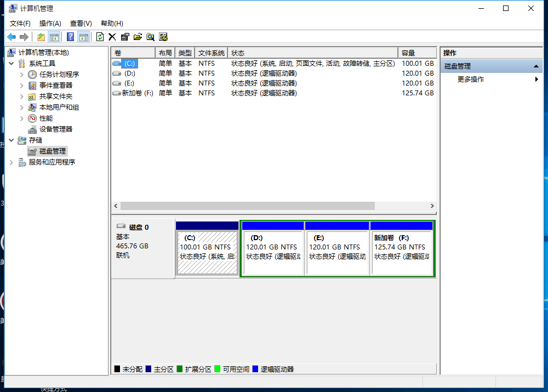This screenshot has width=548, height=392.
Task: Click the Refresh toolbar icon
Action: [x=100, y=37]
